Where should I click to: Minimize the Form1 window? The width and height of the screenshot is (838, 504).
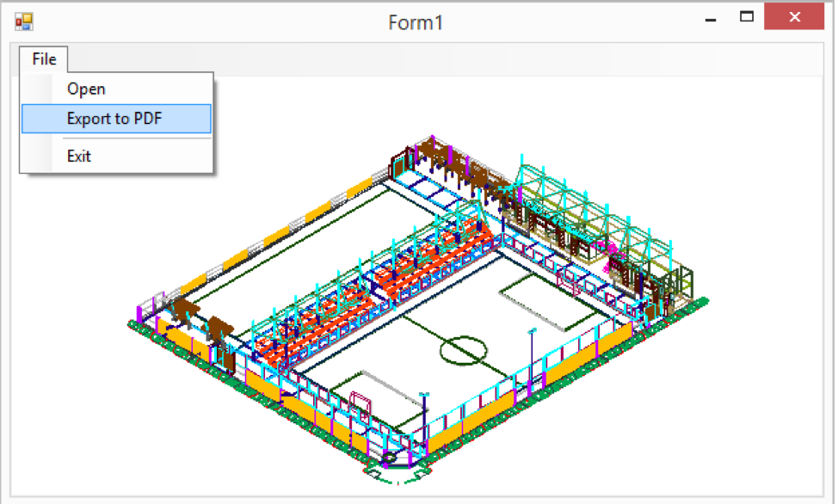[711, 19]
